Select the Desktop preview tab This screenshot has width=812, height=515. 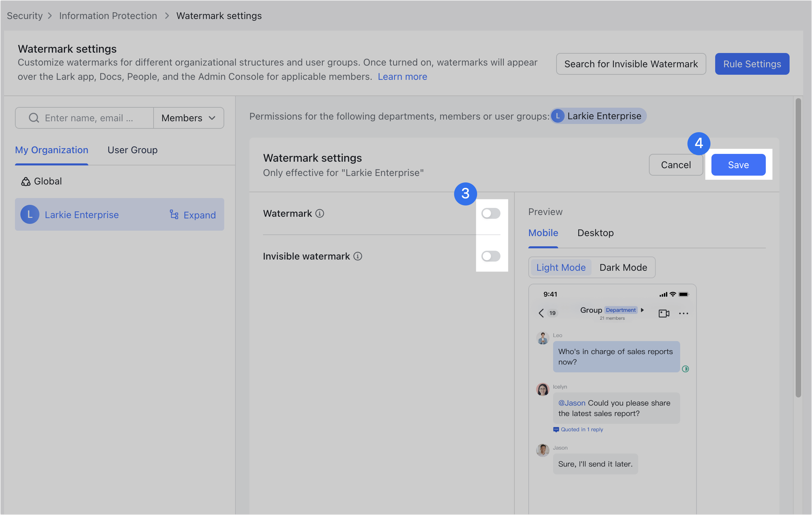(595, 233)
